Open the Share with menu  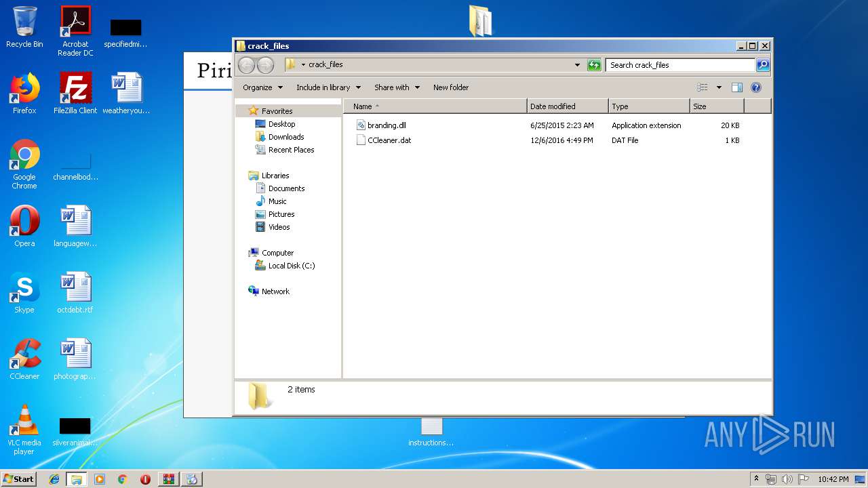397,87
